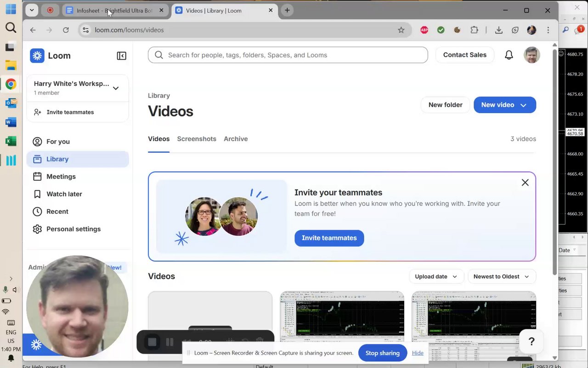The width and height of the screenshot is (588, 368).
Task: Reload the Loom page
Action: click(x=66, y=30)
